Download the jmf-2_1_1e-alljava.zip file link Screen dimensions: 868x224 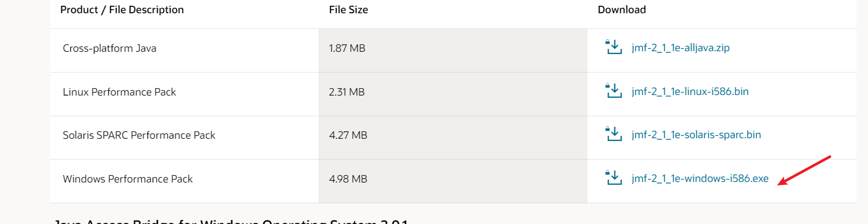[x=680, y=48]
